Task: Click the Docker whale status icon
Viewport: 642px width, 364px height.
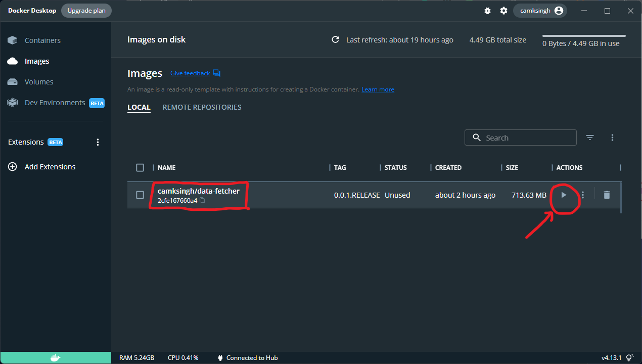Action: (x=56, y=358)
